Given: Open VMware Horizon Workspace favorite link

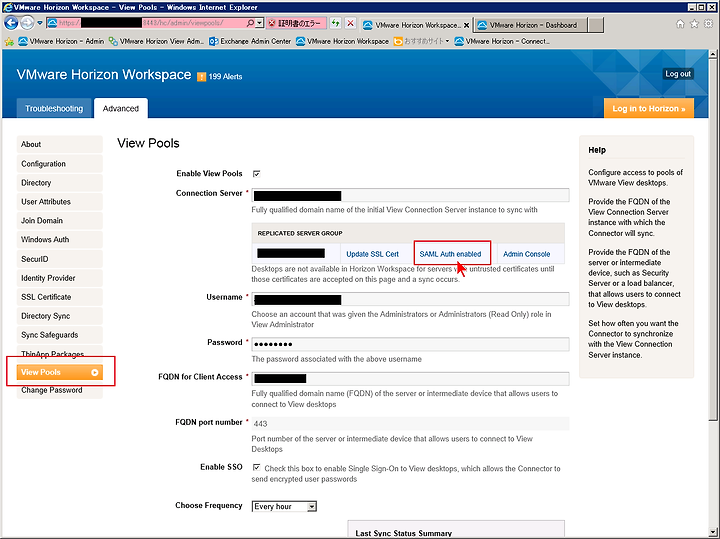Looking at the screenshot, I should tap(343, 41).
